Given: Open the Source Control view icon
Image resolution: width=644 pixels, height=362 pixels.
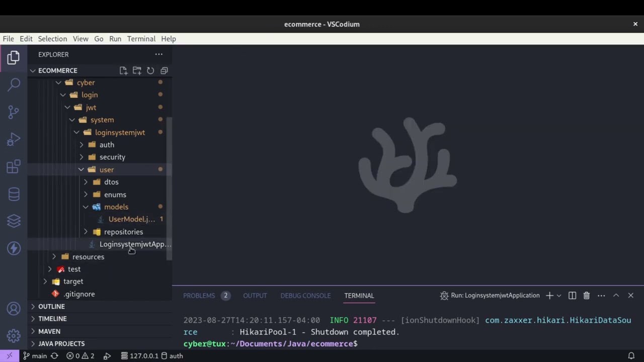Looking at the screenshot, I should point(14,112).
